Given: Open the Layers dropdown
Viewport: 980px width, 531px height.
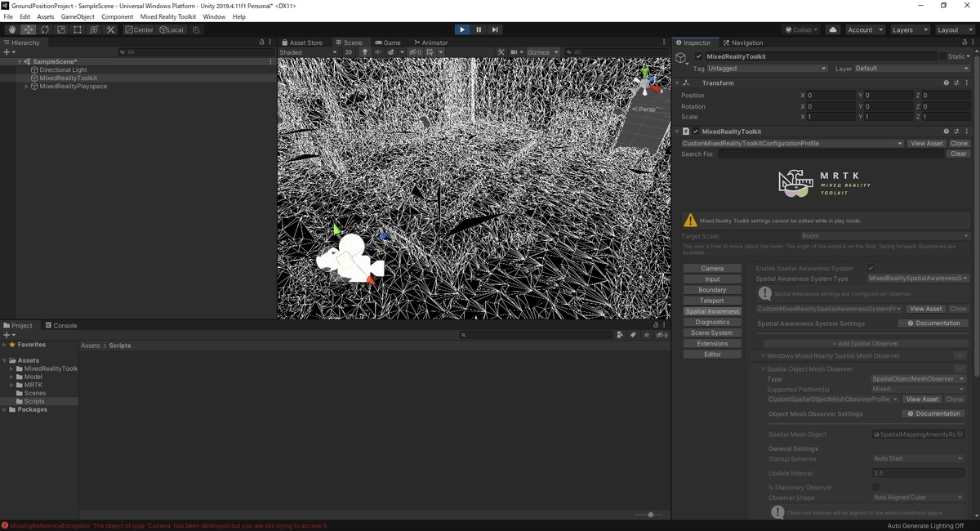Looking at the screenshot, I should [x=910, y=29].
